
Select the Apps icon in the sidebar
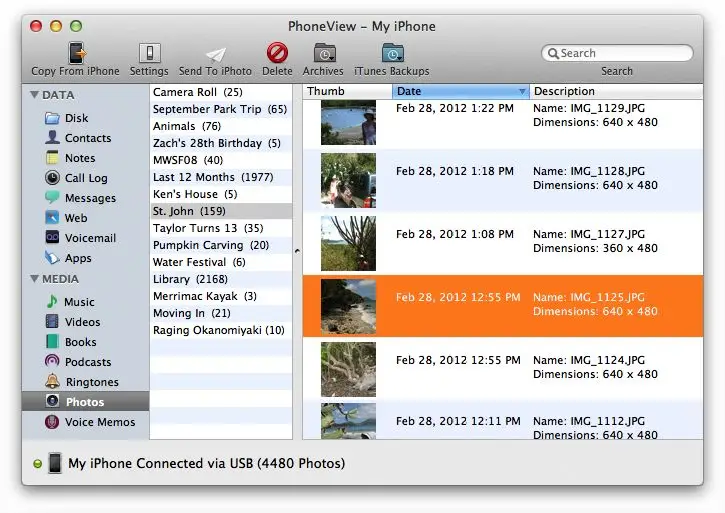coord(52,257)
